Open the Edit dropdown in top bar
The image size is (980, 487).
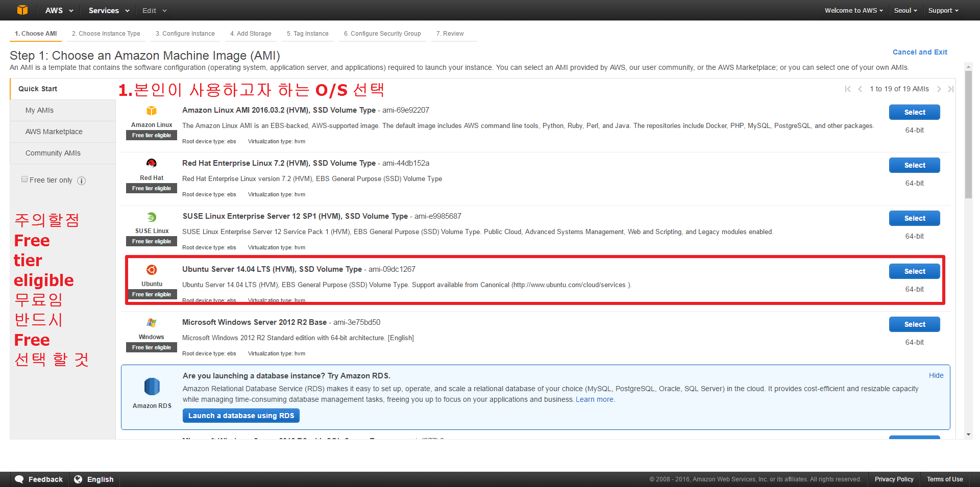tap(155, 10)
